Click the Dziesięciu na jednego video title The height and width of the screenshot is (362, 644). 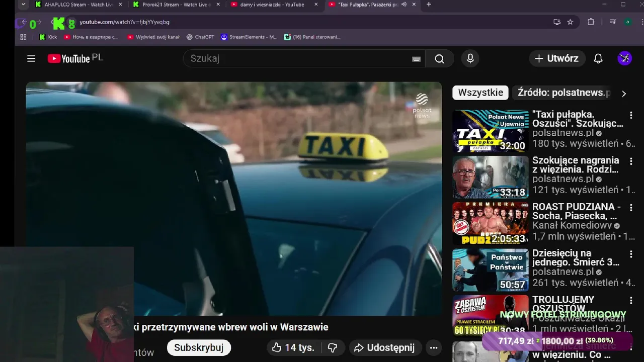(x=576, y=257)
